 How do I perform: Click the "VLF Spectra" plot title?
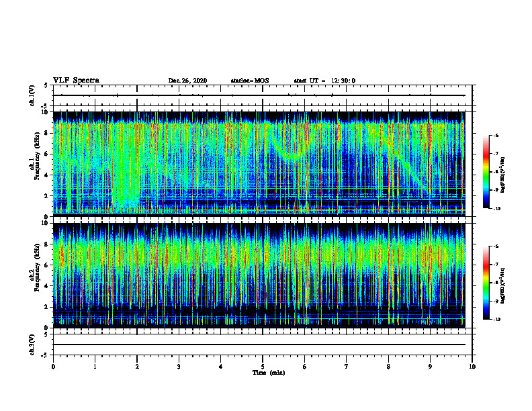click(x=76, y=81)
